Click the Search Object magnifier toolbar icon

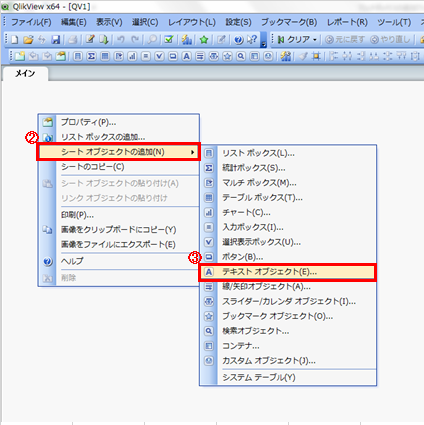[x=241, y=56]
